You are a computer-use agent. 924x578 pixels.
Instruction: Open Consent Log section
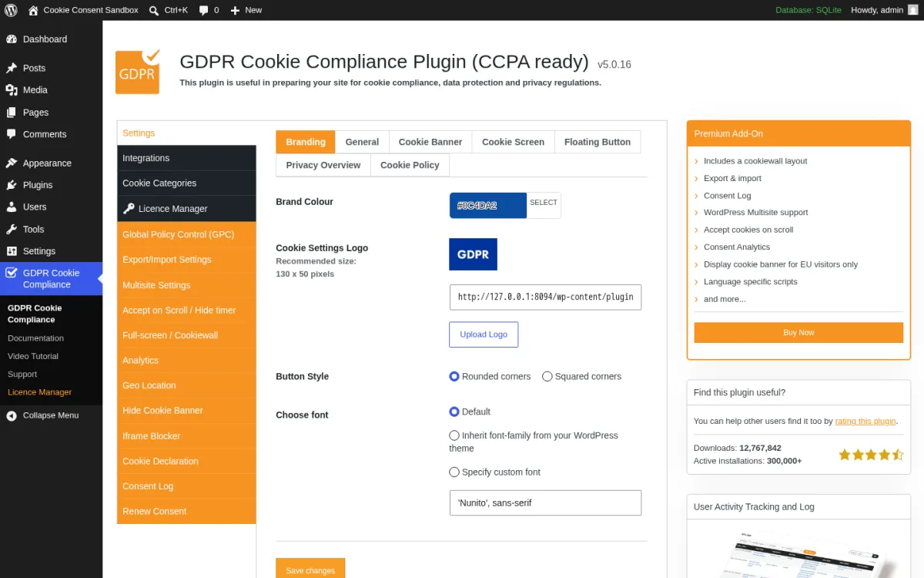[x=186, y=486]
